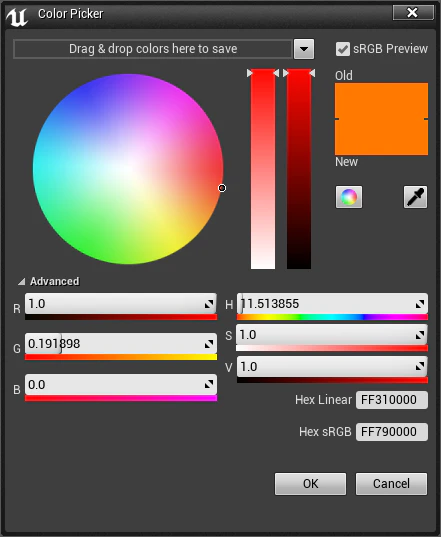Click the color wheel selector handle
The image size is (441, 537).
[x=222, y=188]
